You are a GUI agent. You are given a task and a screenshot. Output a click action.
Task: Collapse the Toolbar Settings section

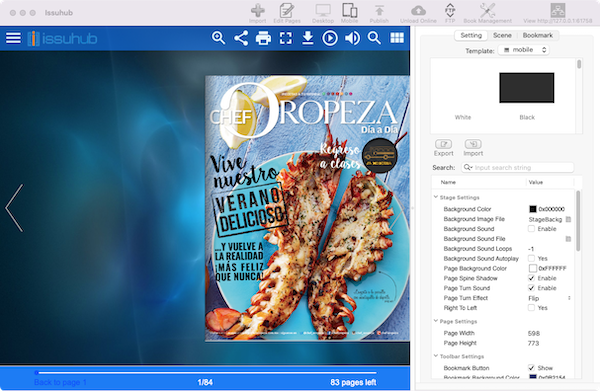coord(435,356)
